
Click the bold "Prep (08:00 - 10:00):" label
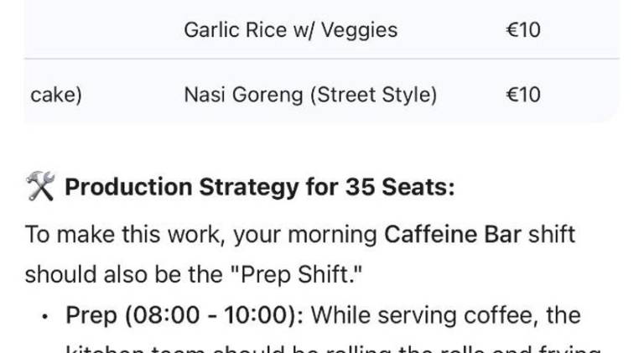[x=184, y=315]
